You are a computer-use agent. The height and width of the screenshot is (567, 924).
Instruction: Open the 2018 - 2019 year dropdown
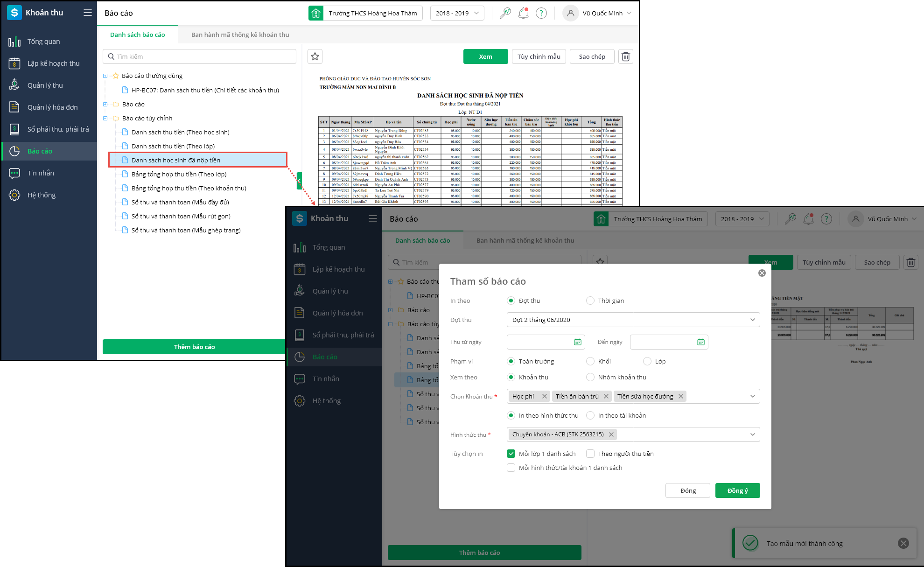[457, 13]
